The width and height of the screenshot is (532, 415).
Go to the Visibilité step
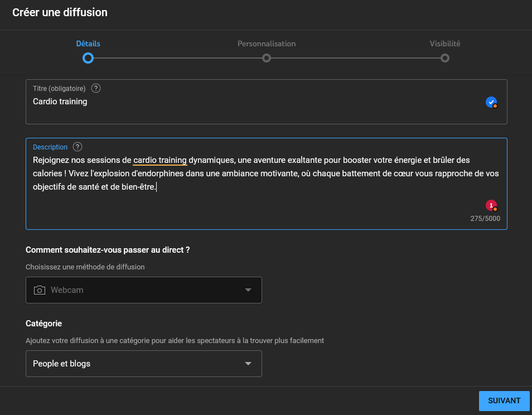point(445,44)
